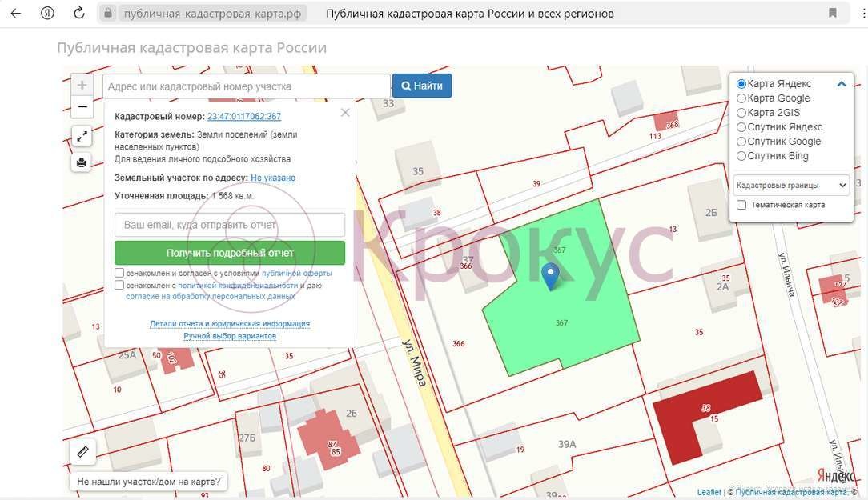This screenshot has height=500, width=868.
Task: Click house number 27Б on the map
Action: tap(247, 438)
